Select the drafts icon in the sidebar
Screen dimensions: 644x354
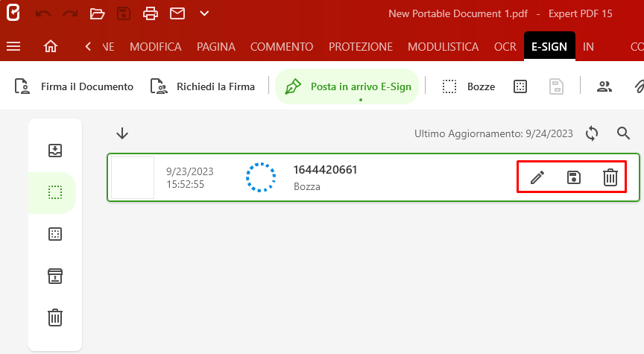pos(55,192)
